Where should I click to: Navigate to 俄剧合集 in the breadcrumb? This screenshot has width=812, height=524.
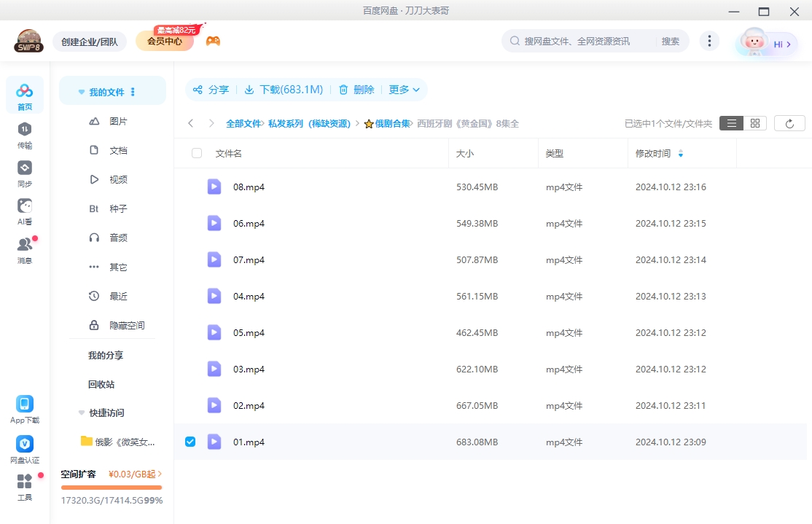[394, 123]
